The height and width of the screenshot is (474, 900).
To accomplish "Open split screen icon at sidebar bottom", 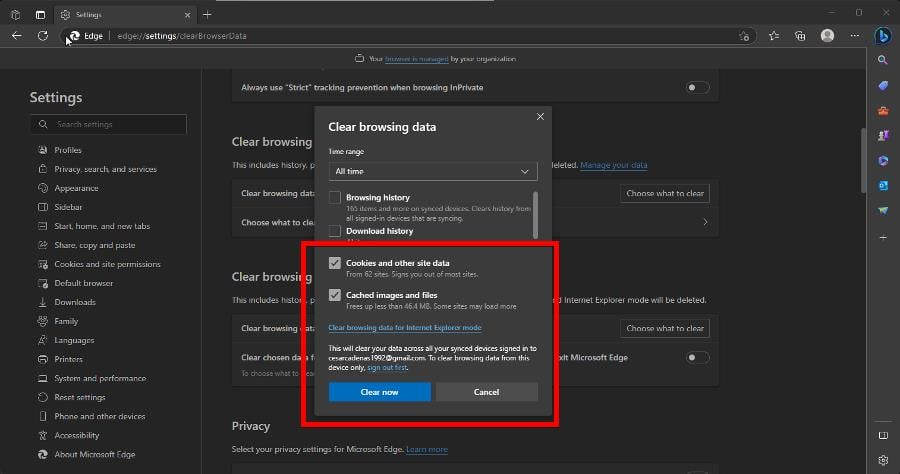I will click(x=883, y=436).
